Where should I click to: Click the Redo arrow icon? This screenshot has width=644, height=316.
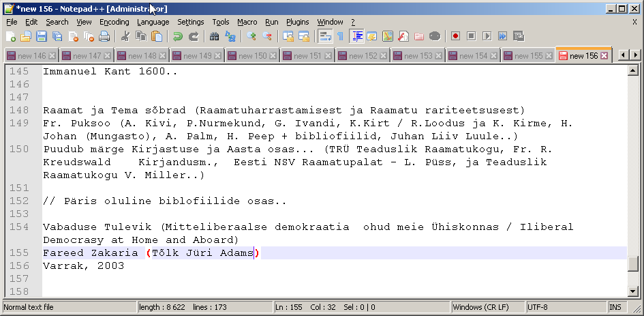coord(193,36)
